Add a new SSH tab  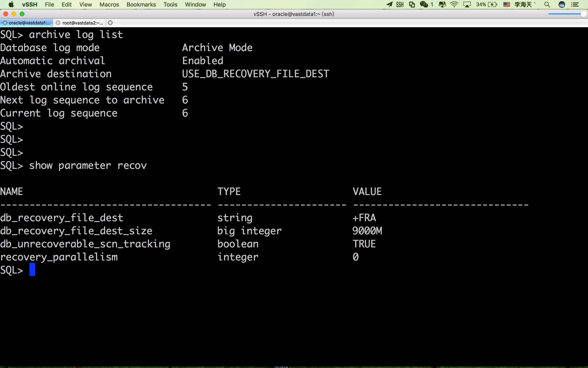click(x=110, y=23)
